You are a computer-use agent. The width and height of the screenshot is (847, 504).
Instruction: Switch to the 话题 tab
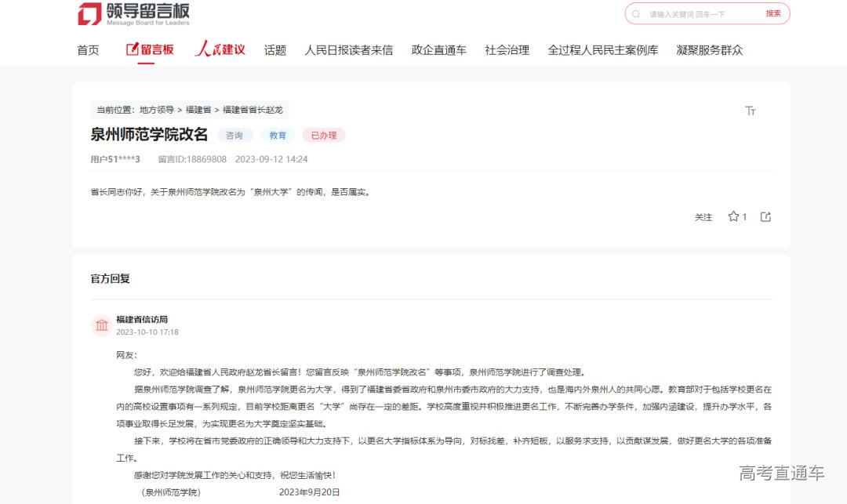pos(274,49)
